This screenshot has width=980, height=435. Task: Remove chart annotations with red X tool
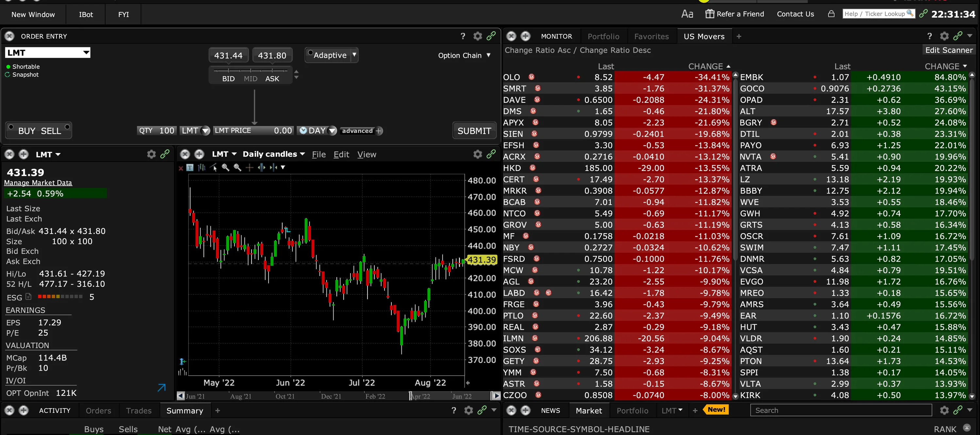click(181, 168)
